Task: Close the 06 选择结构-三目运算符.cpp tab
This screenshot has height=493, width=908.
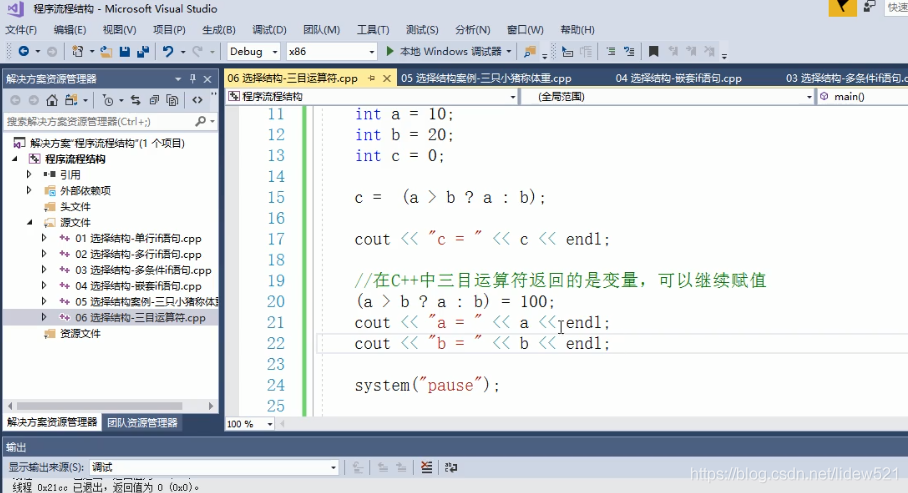Action: coord(387,78)
